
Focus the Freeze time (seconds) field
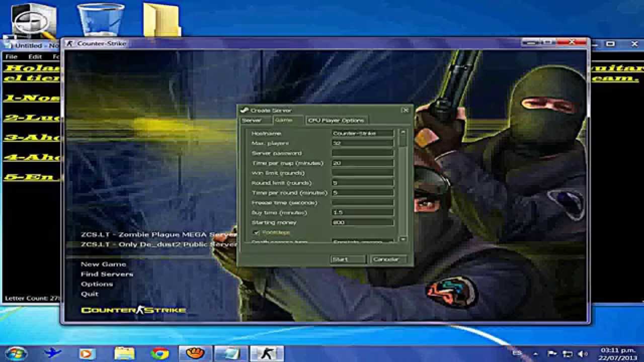362,203
